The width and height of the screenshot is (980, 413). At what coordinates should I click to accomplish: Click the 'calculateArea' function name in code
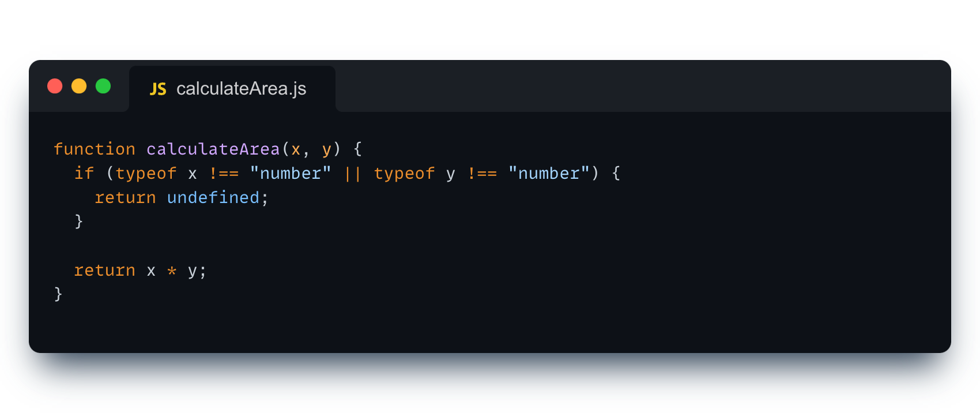point(213,149)
